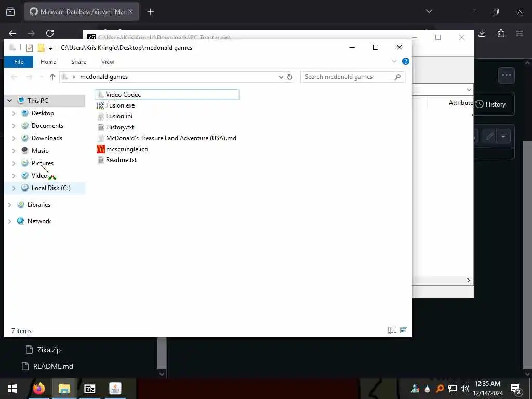Viewport: 532px width, 399px height.
Task: Click the Explorer help question mark icon
Action: (x=405, y=61)
